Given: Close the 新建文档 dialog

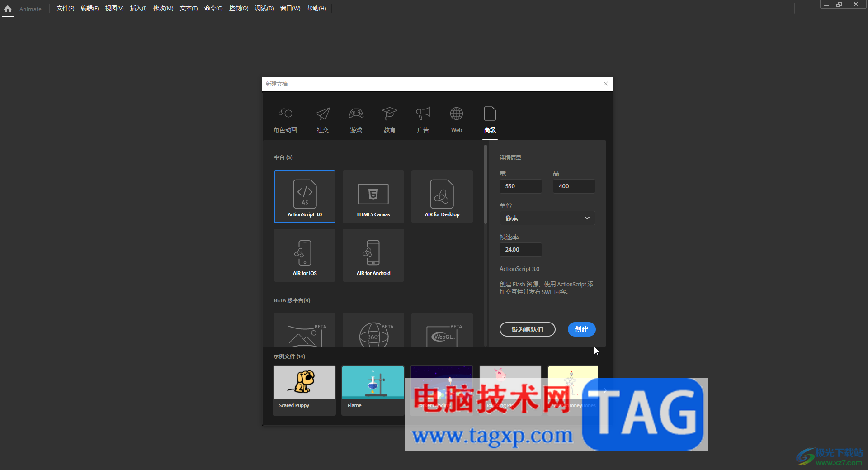Looking at the screenshot, I should pyautogui.click(x=606, y=84).
